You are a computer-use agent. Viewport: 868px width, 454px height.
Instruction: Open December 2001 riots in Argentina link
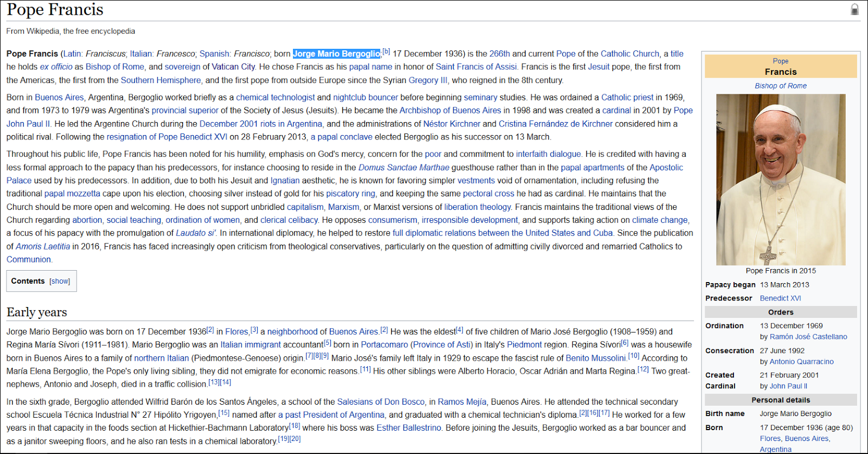pyautogui.click(x=261, y=124)
